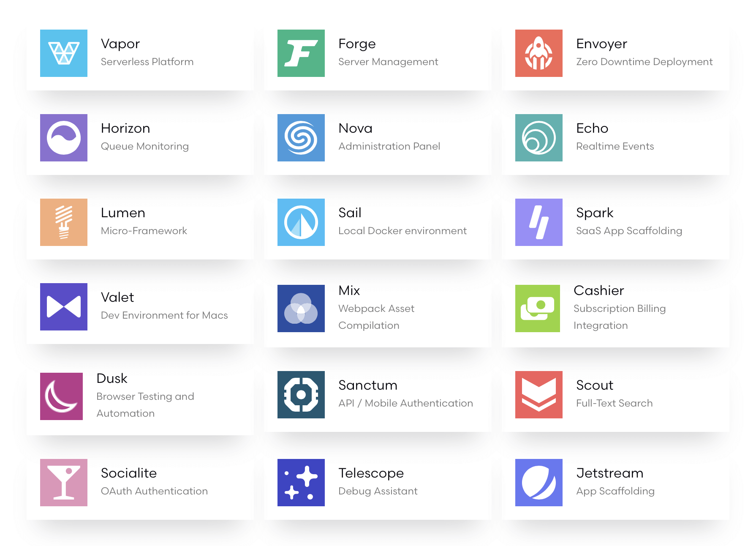Open the Nova title link
Image resolution: width=756 pixels, height=546 pixels.
pos(355,128)
